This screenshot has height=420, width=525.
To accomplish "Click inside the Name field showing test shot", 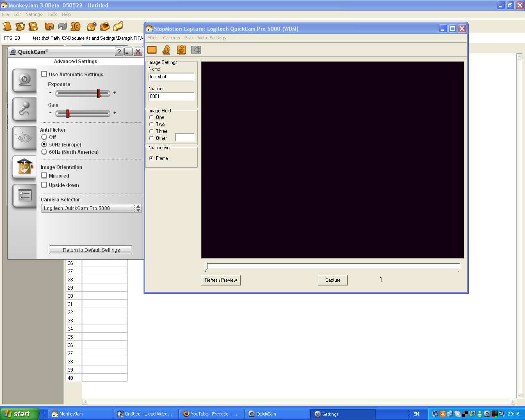I will [171, 77].
